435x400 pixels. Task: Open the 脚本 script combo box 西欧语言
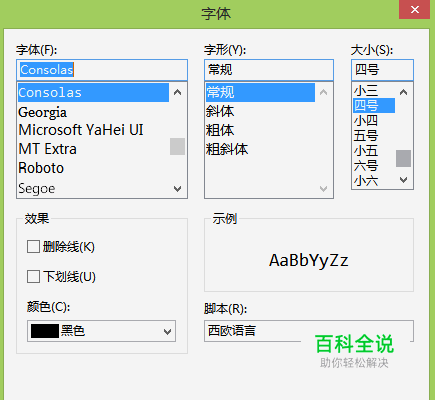pyautogui.click(x=309, y=331)
